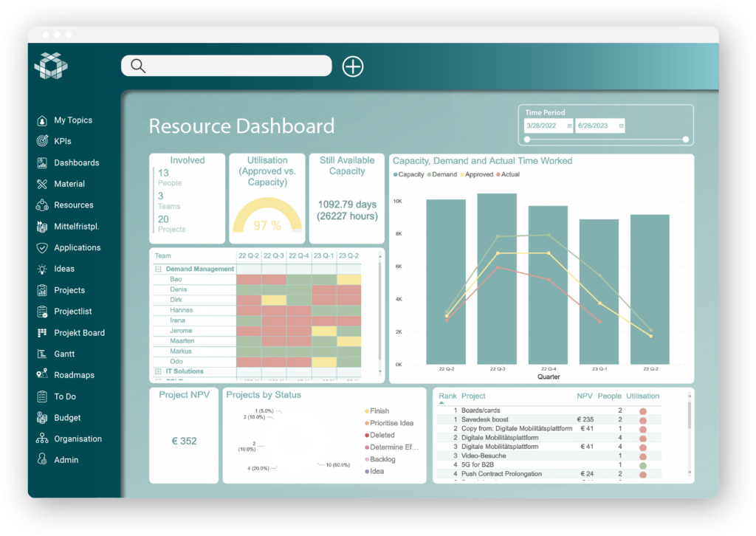Toggle Capacity series in chart legend

coord(410,175)
